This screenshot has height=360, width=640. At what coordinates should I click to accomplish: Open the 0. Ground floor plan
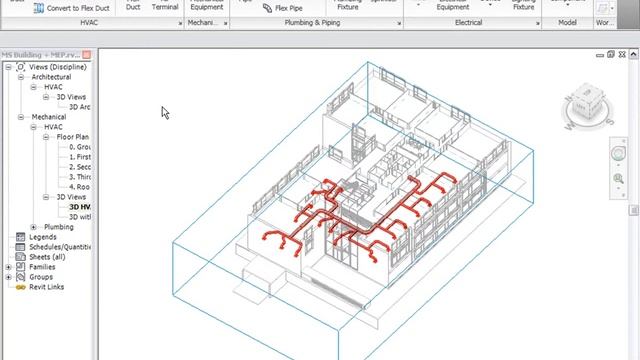(80, 147)
